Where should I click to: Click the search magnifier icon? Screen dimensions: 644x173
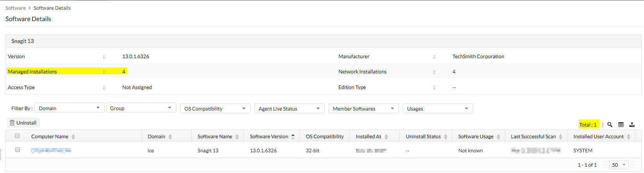point(610,125)
